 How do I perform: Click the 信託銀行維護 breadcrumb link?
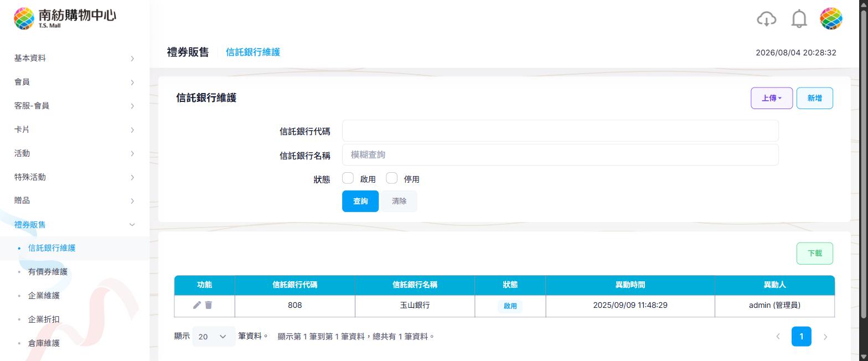pyautogui.click(x=253, y=52)
